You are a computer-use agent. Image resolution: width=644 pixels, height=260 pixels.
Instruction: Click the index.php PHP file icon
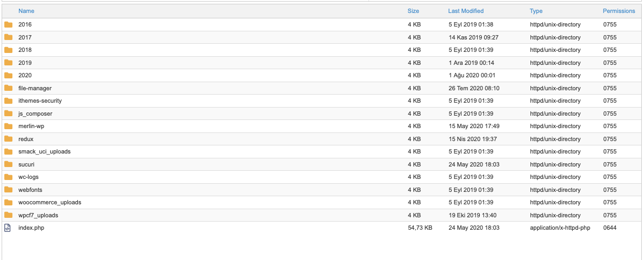pyautogui.click(x=8, y=228)
